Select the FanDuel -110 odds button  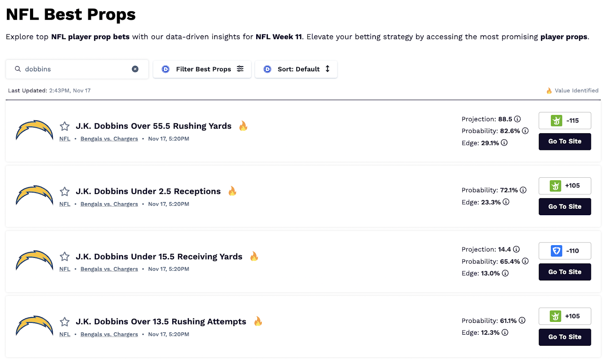[x=565, y=251]
